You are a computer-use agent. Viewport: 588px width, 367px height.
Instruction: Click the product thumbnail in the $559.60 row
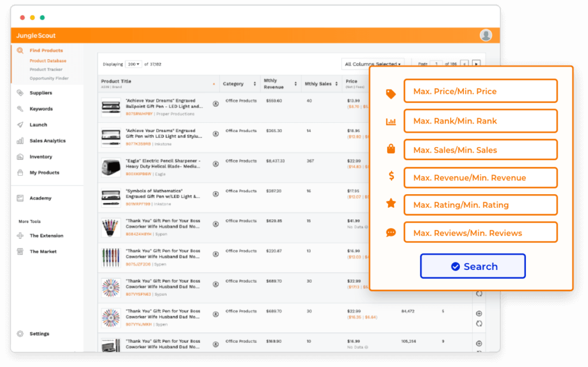click(111, 107)
